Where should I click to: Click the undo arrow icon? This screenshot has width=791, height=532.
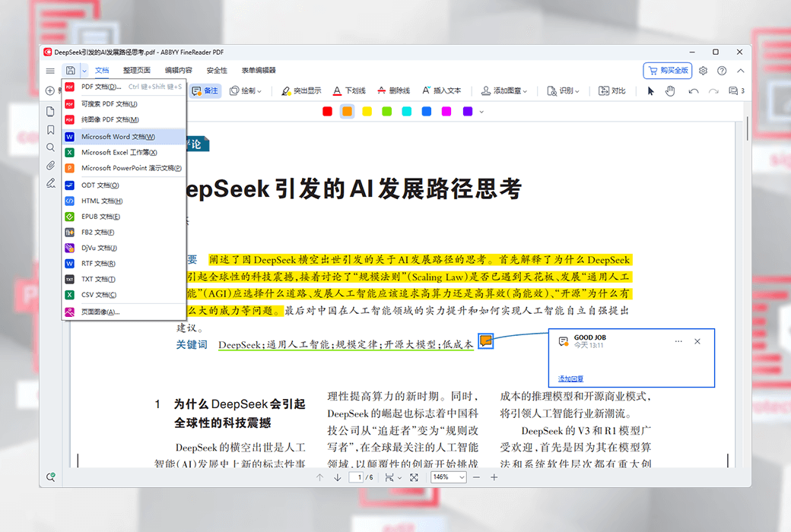(693, 90)
